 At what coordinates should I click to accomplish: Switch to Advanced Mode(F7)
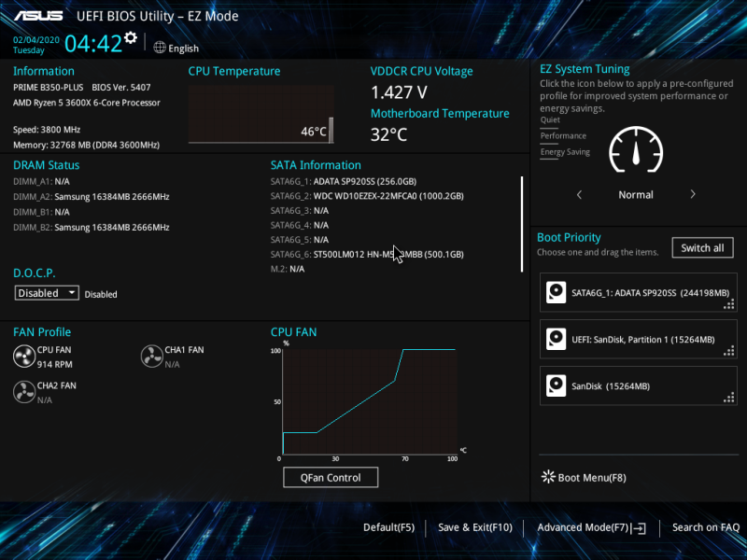pyautogui.click(x=591, y=527)
